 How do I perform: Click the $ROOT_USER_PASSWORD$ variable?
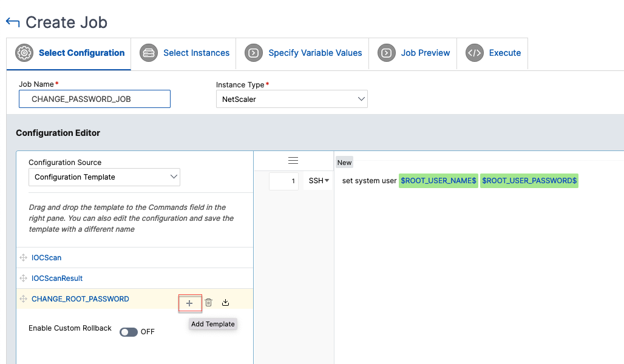click(529, 181)
